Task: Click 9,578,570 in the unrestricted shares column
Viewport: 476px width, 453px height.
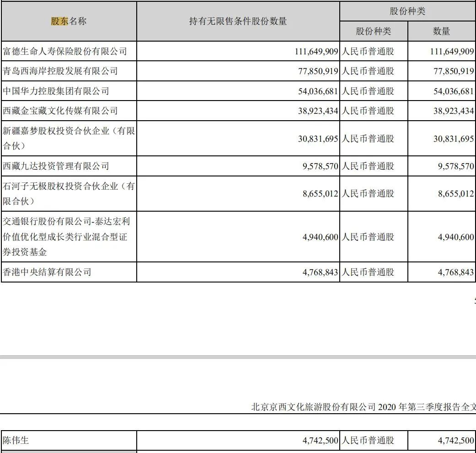Action: [320, 166]
